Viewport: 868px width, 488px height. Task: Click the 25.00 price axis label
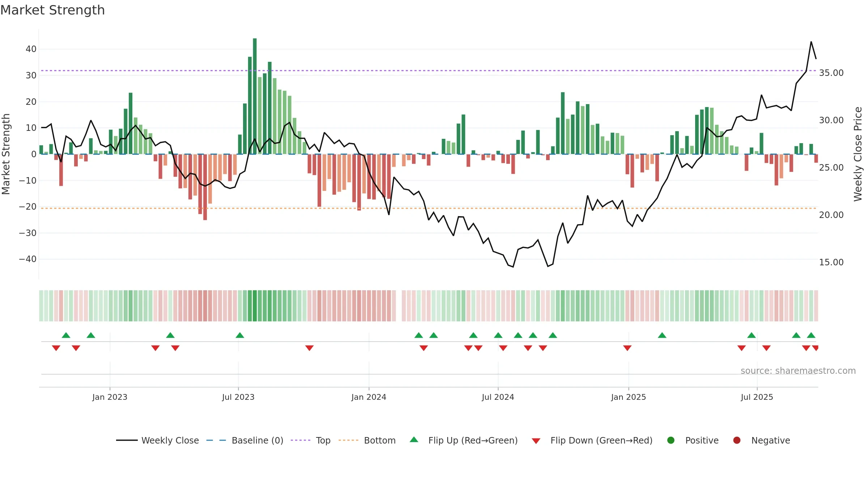(831, 168)
